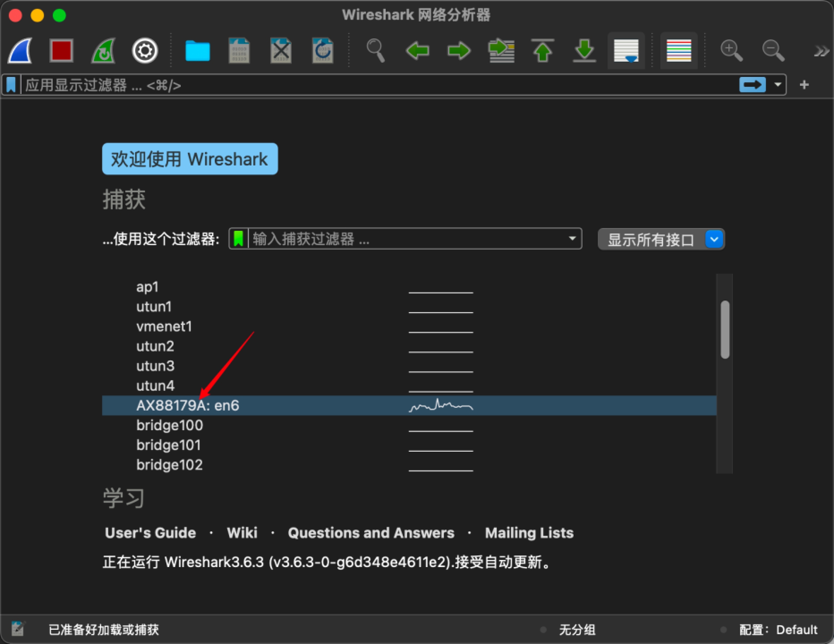Focus the display filter input field
This screenshot has height=644, width=834.
[x=379, y=85]
